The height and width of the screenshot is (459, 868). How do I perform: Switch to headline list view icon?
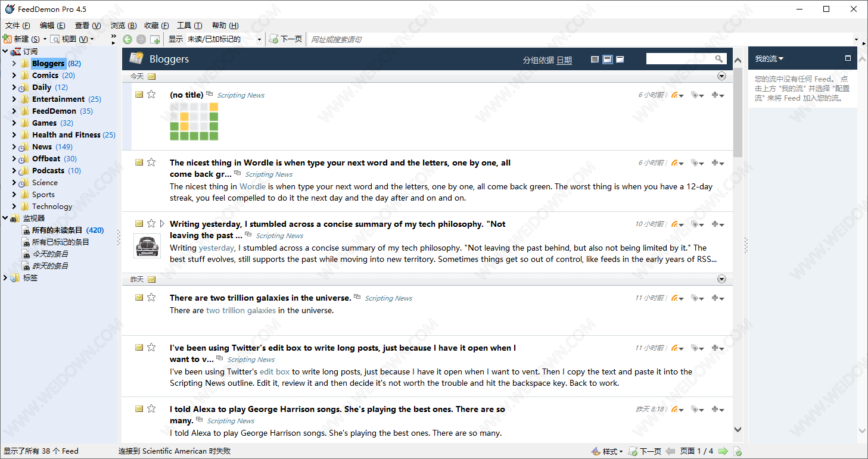tap(595, 59)
